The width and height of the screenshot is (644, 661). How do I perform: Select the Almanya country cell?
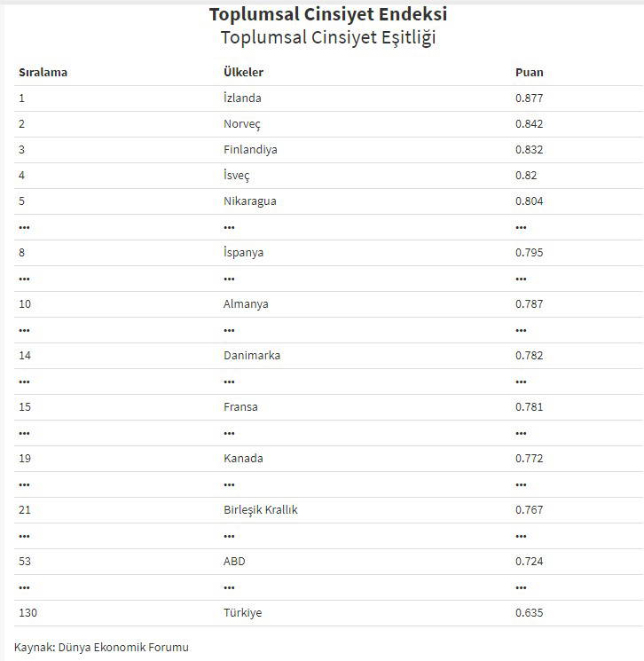[x=246, y=303]
